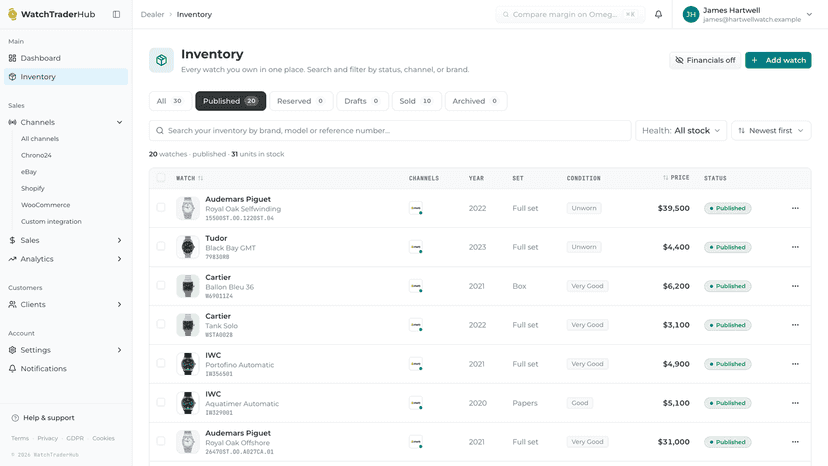Expand the Settings sidebar item
828x466 pixels.
pos(119,350)
